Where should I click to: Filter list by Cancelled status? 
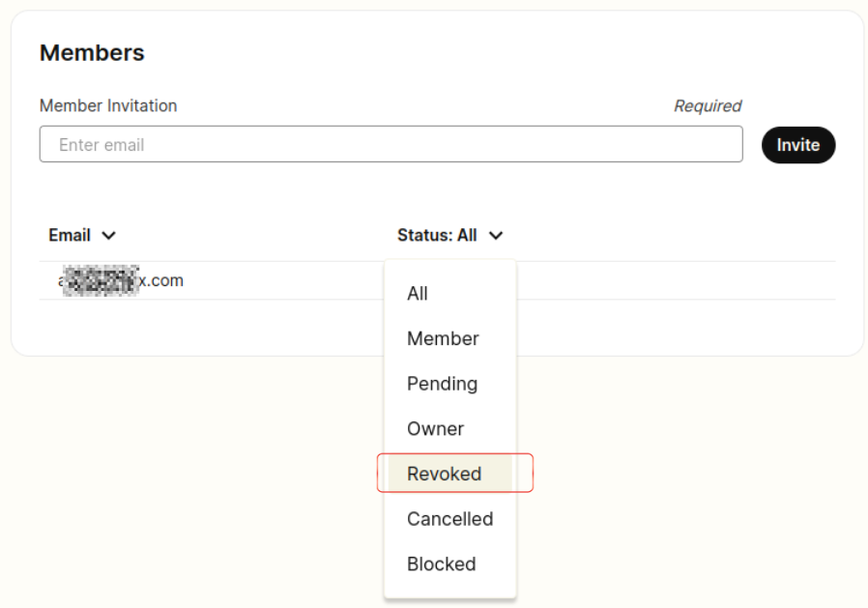450,519
